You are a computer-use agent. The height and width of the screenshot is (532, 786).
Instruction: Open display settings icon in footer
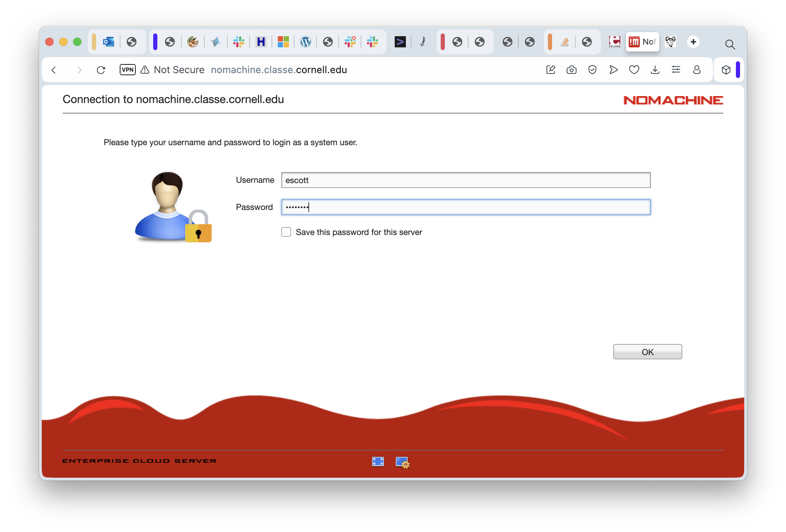tap(403, 462)
